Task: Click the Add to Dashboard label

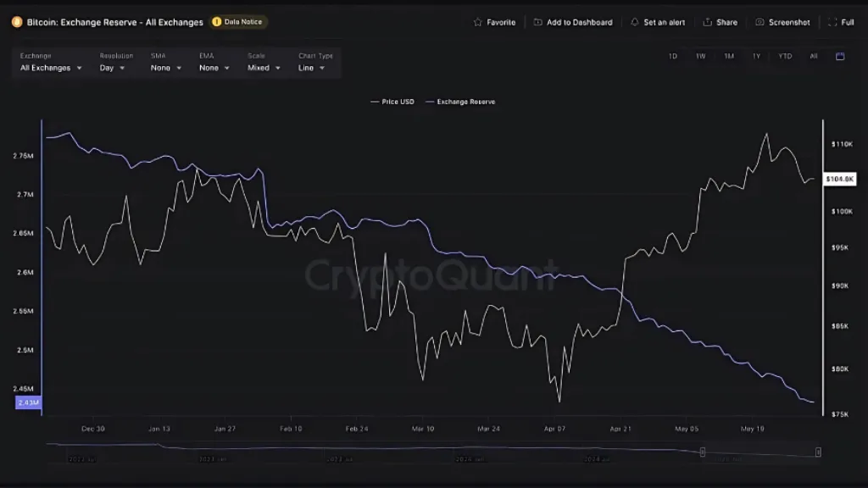Action: tap(580, 22)
